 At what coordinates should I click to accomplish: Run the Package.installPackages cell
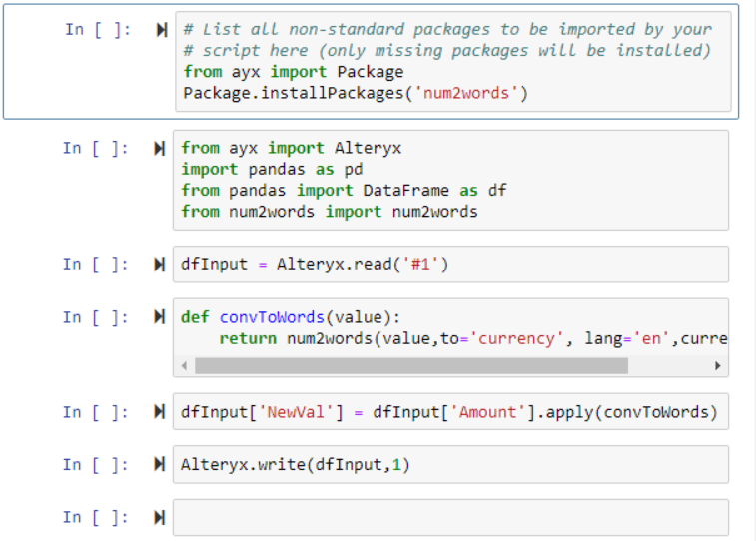point(161,30)
